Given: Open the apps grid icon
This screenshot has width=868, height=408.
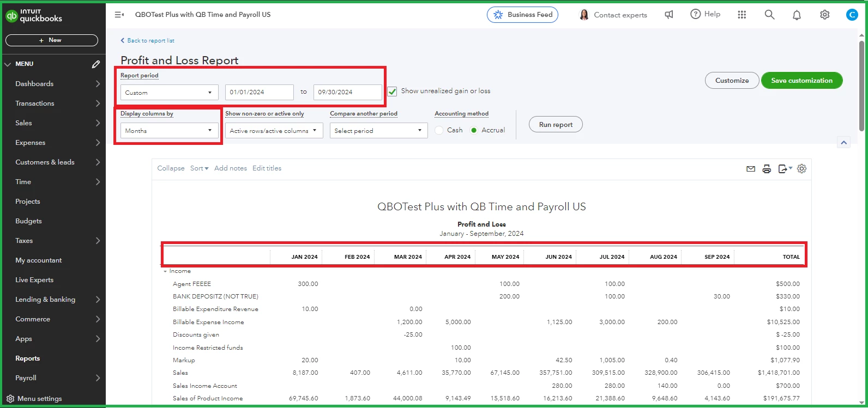Looking at the screenshot, I should click(x=742, y=15).
